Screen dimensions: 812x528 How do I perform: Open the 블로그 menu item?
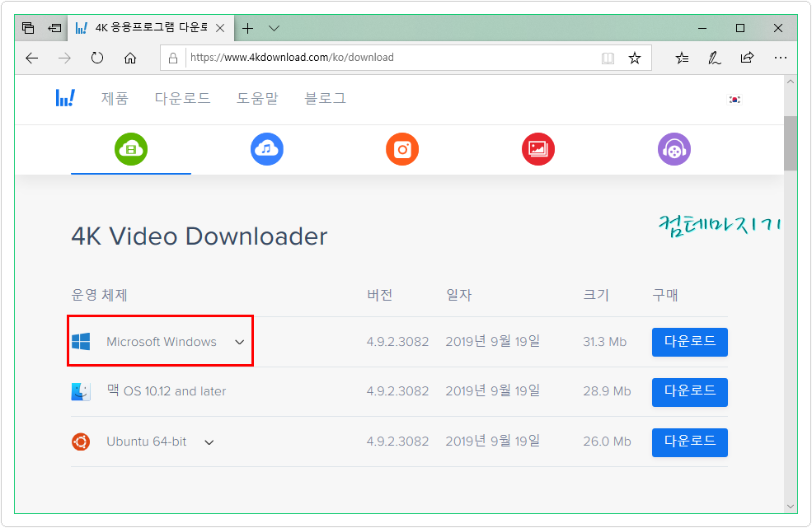pyautogui.click(x=326, y=98)
